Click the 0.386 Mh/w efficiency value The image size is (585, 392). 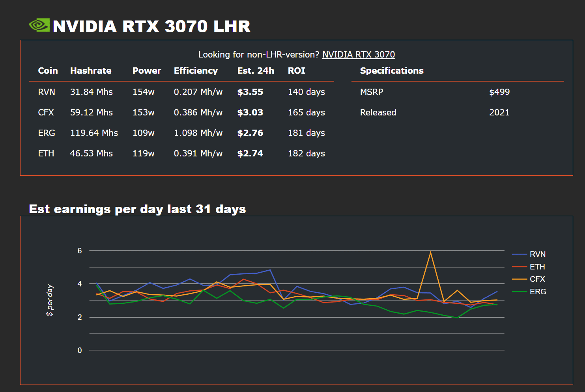click(x=198, y=112)
